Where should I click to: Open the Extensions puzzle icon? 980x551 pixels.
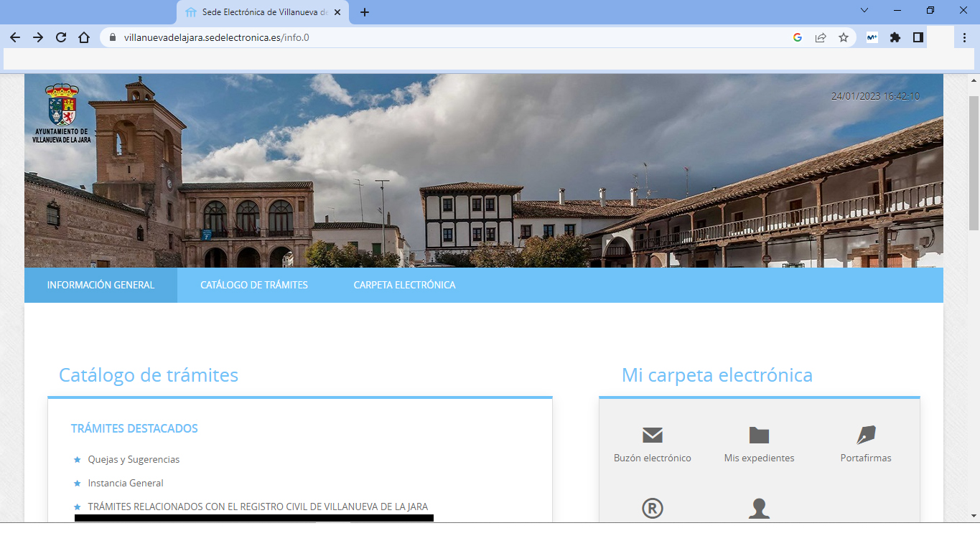tap(895, 37)
